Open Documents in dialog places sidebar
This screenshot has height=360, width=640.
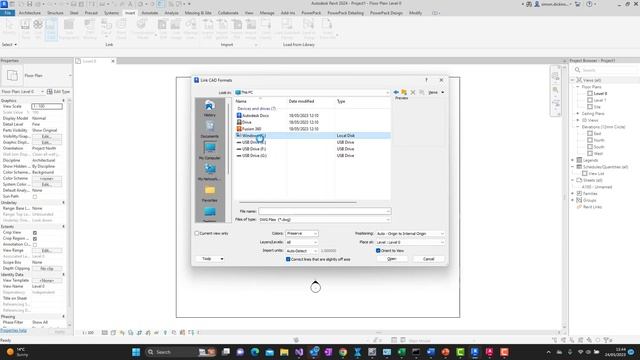pos(209,130)
